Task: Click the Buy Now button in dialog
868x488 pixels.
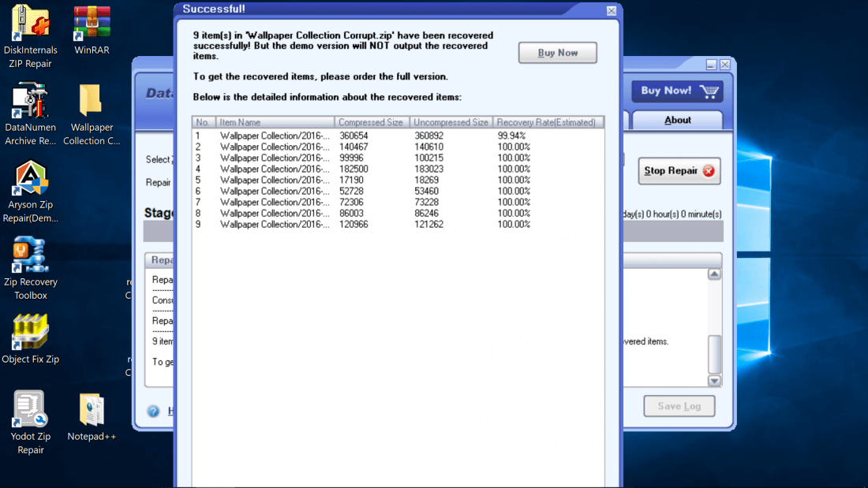Action: click(x=557, y=53)
